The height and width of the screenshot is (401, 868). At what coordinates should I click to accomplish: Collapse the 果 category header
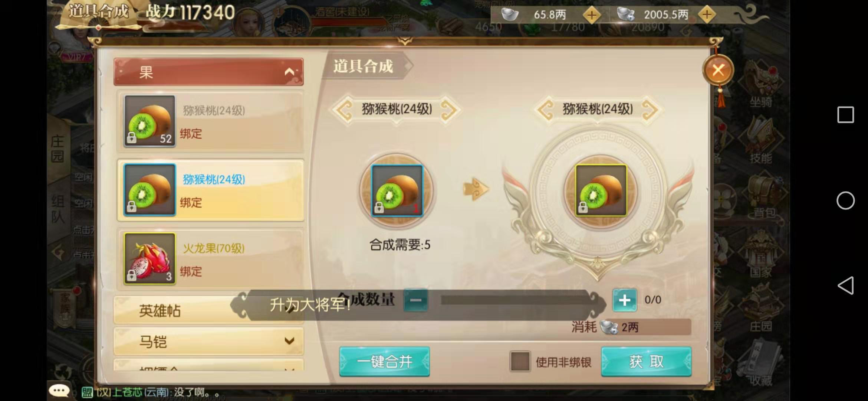[208, 72]
